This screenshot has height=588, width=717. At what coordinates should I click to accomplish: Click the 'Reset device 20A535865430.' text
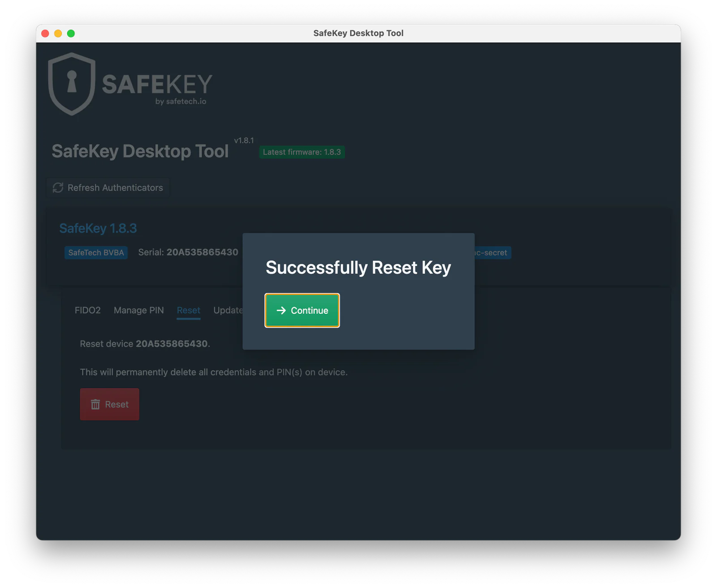coord(145,344)
